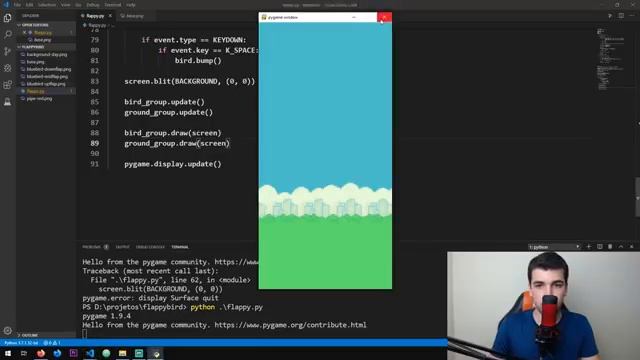Open the Edit menu

(x=29, y=5)
